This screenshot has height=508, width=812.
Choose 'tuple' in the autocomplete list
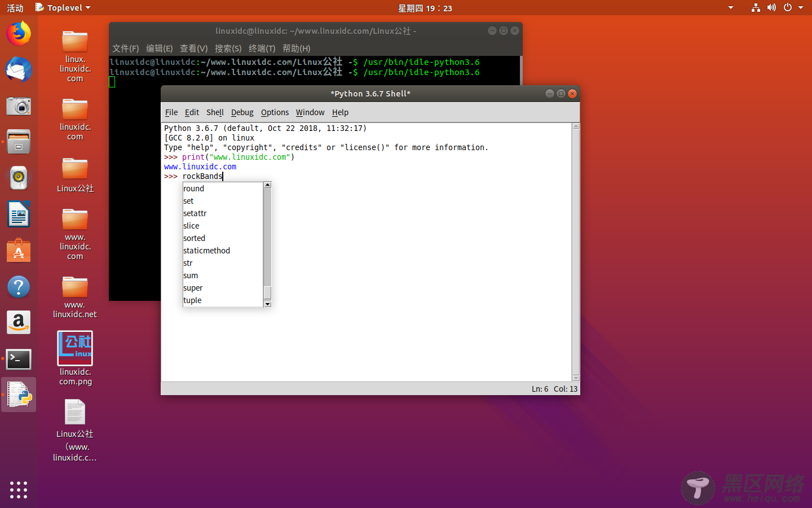(223, 300)
